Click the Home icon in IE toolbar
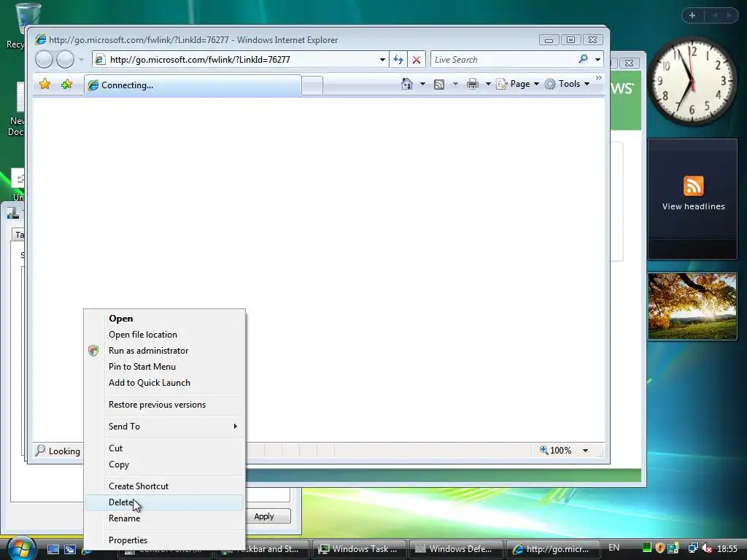Screen dimensions: 747x560 [407, 84]
